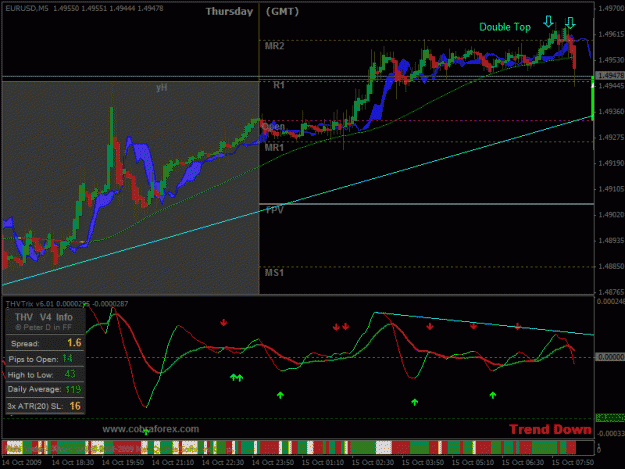Click the 1.49020 price axis value
This screenshot has width=625, height=469.
tap(611, 215)
